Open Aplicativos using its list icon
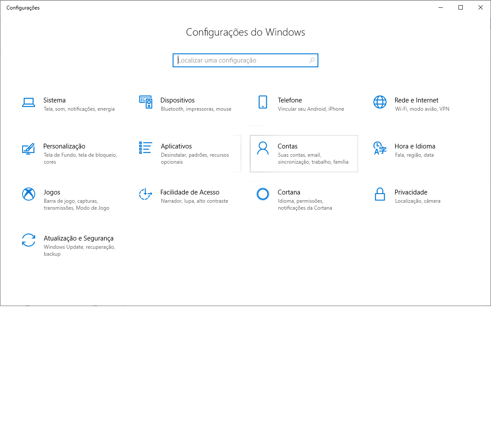This screenshot has height=448, width=491. pos(146,148)
